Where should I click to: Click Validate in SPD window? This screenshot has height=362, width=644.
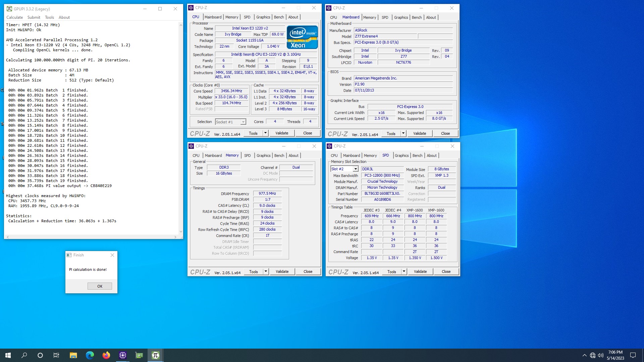420,271
